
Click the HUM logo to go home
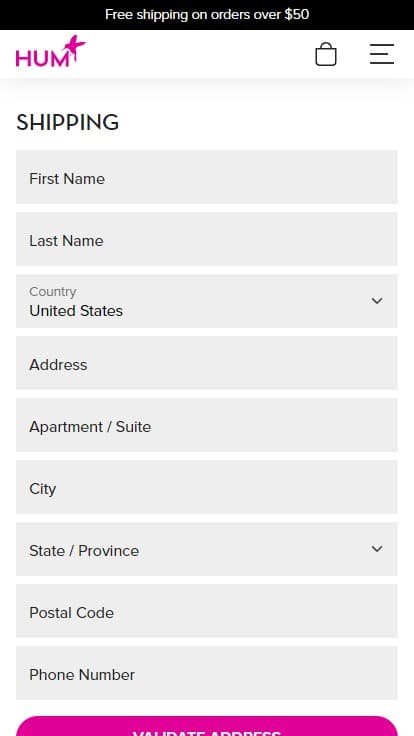point(51,51)
